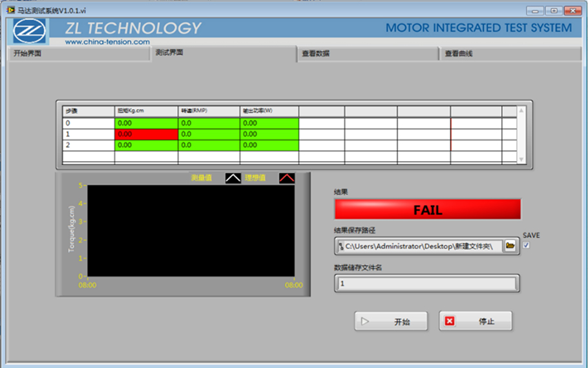588x368 pixels.
Task: Select the red torque cell in step 1
Action: [x=146, y=134]
